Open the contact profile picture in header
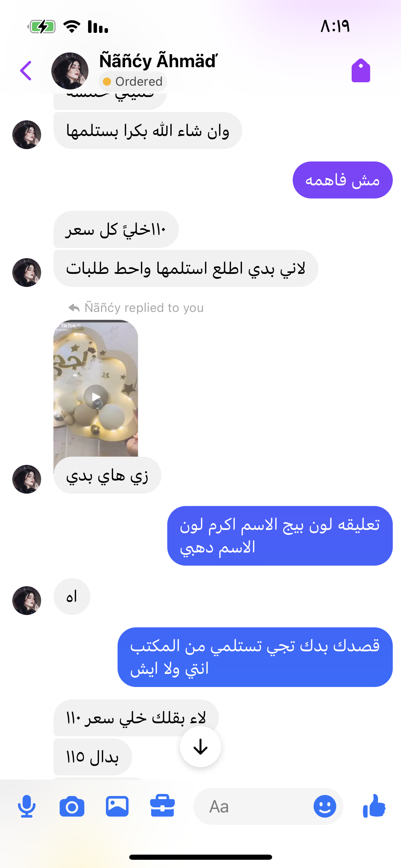The image size is (401, 868). coord(70,71)
